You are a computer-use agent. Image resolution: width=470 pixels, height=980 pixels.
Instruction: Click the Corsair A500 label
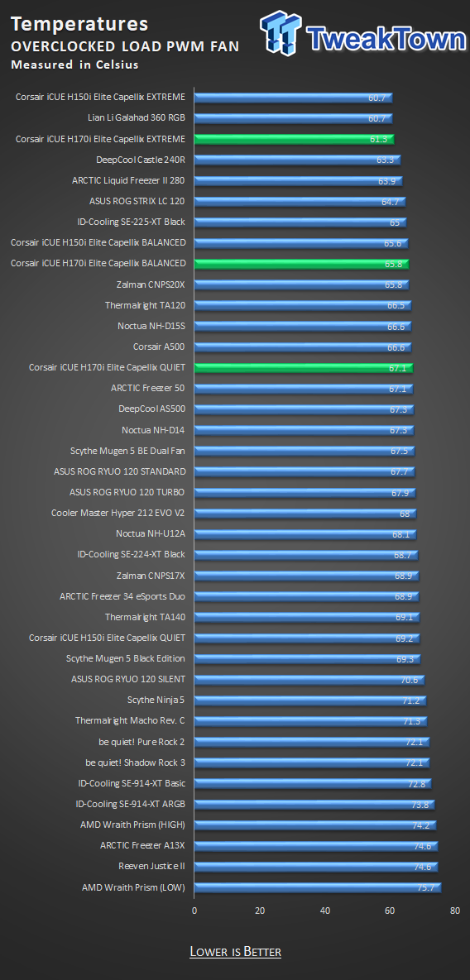pyautogui.click(x=160, y=347)
